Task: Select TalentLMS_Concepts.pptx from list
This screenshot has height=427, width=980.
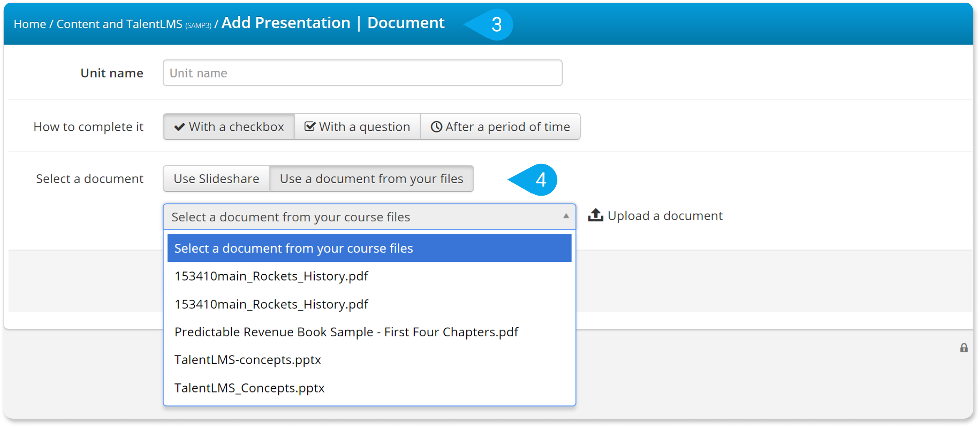Action: pos(369,387)
